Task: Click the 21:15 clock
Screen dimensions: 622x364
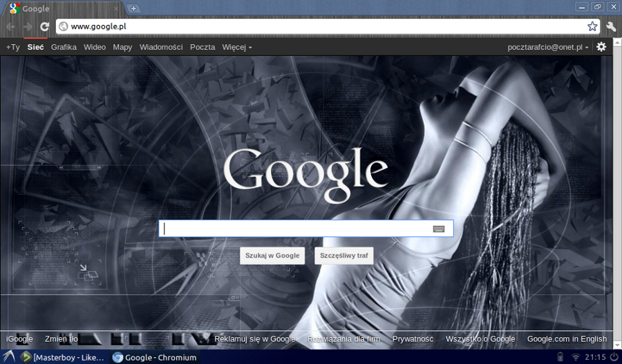Action: [x=596, y=357]
